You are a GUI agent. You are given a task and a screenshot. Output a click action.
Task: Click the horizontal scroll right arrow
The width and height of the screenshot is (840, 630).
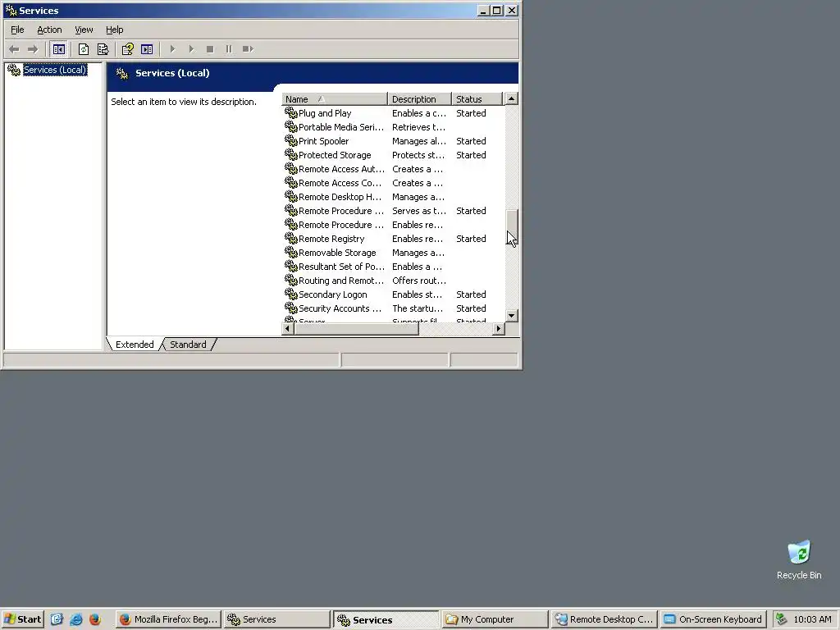click(x=498, y=328)
